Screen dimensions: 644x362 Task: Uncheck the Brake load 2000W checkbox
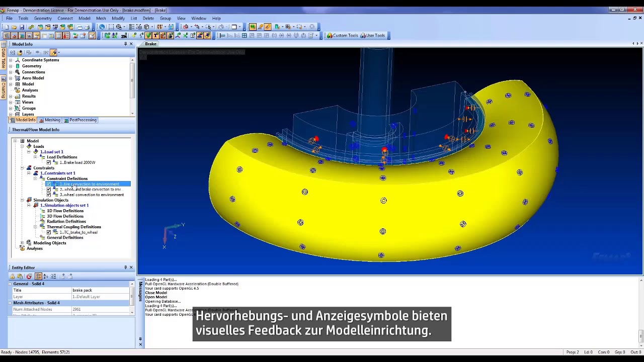click(x=48, y=162)
